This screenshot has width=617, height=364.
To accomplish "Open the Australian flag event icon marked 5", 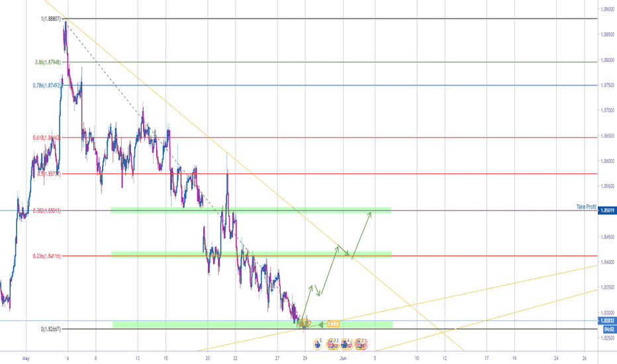I will click(x=318, y=344).
